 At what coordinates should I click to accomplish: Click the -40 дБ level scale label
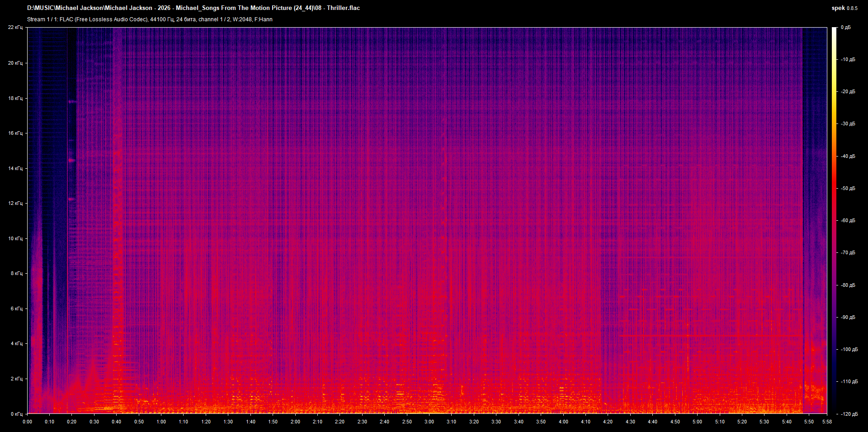click(847, 156)
